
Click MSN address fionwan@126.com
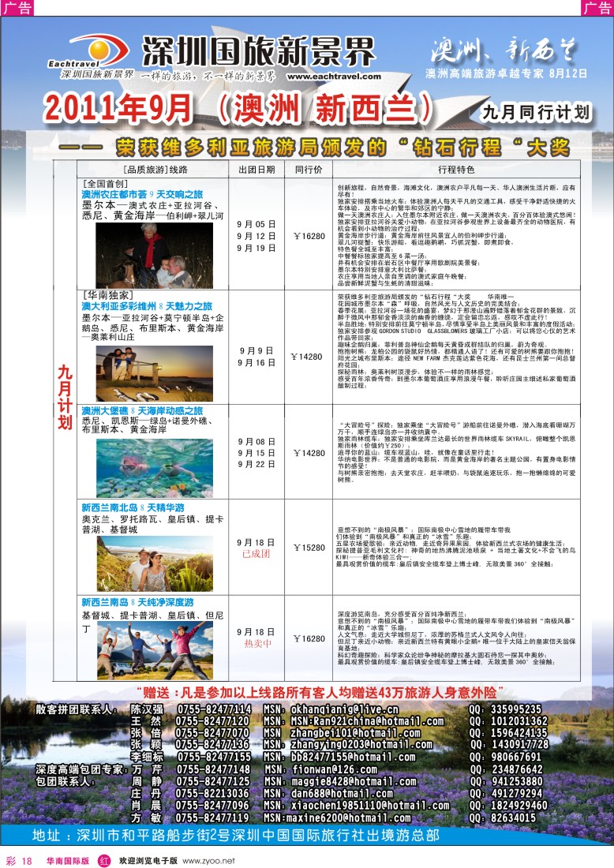335,769
